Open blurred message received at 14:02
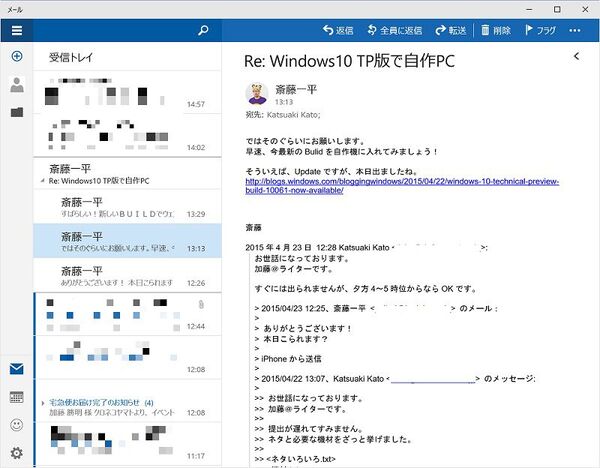 point(127,135)
